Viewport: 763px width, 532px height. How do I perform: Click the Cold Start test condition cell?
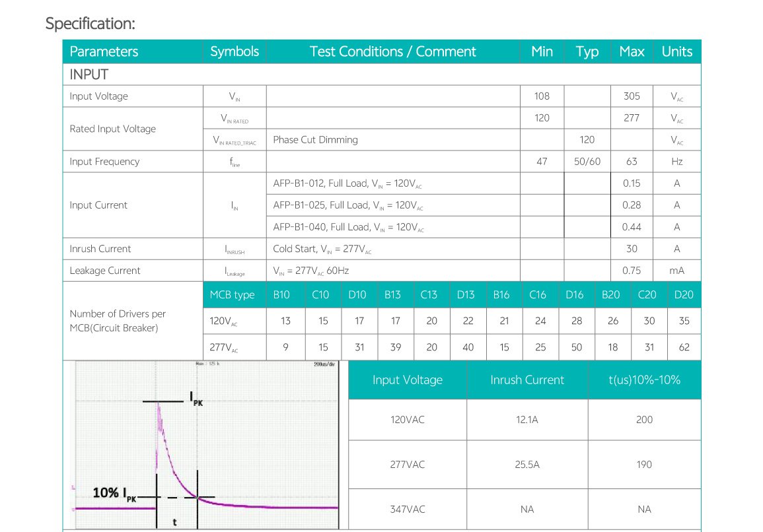[322, 249]
